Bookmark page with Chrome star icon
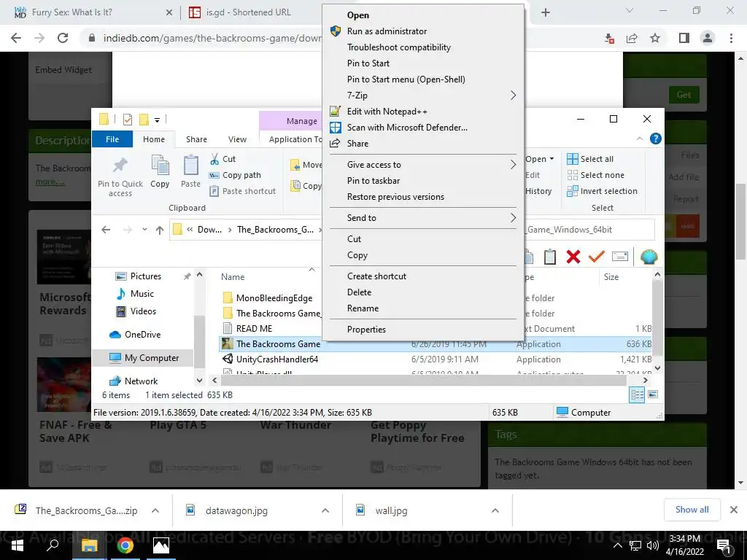The image size is (747, 560). pyautogui.click(x=656, y=38)
